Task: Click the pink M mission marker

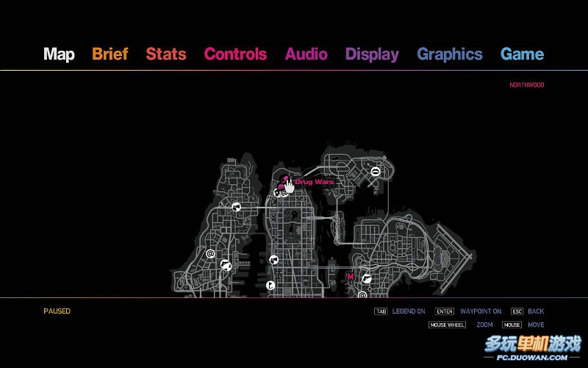Action: [x=351, y=277]
